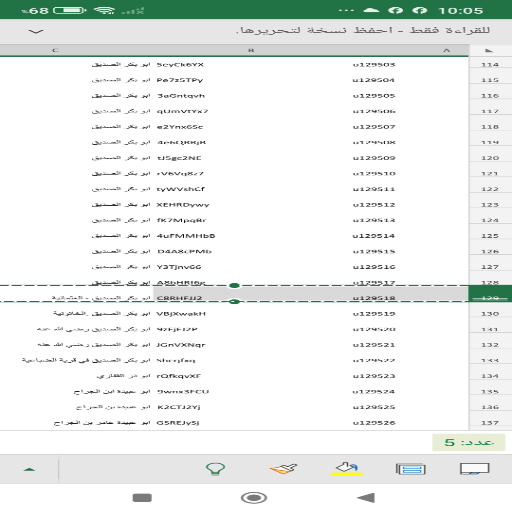Tap the code cell JGnVXNqr
This screenshot has height=512, width=512.
[181, 345]
